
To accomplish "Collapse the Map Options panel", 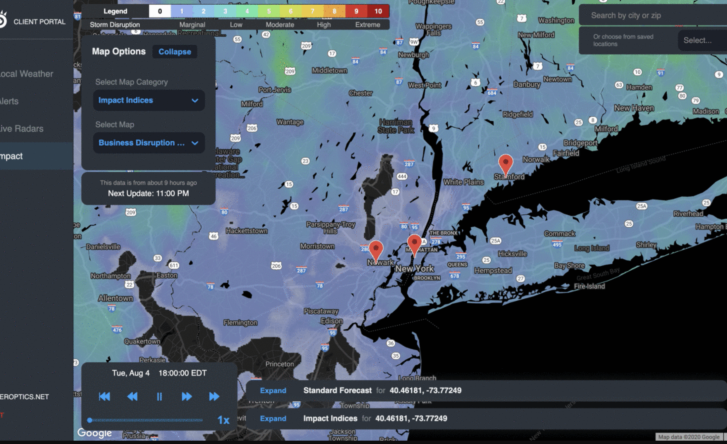I will coord(176,51).
